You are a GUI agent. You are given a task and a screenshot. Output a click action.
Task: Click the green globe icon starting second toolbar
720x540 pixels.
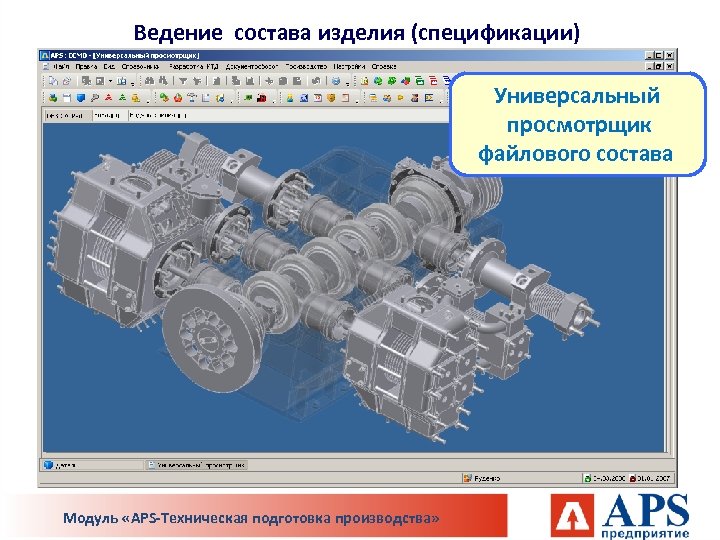pyautogui.click(x=53, y=98)
